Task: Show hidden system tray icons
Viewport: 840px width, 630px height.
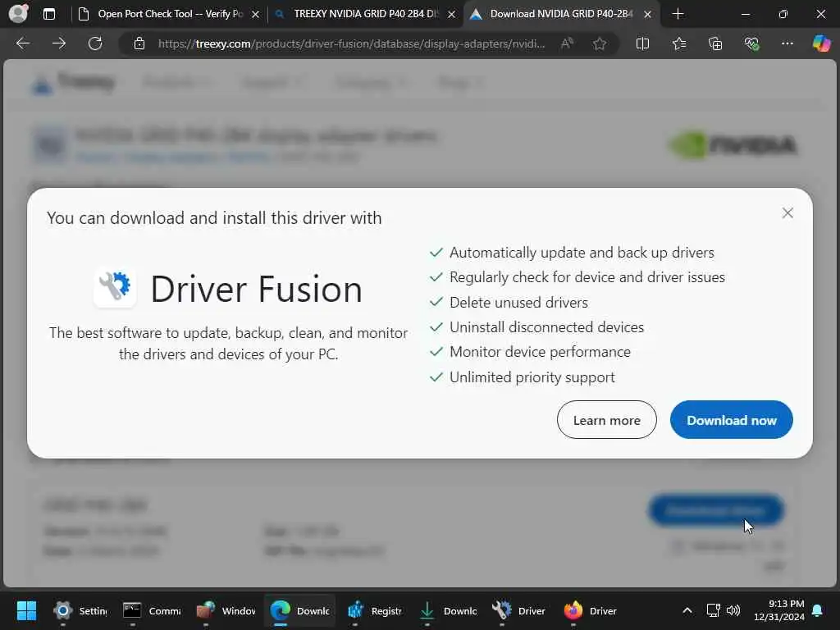Action: [x=687, y=610]
